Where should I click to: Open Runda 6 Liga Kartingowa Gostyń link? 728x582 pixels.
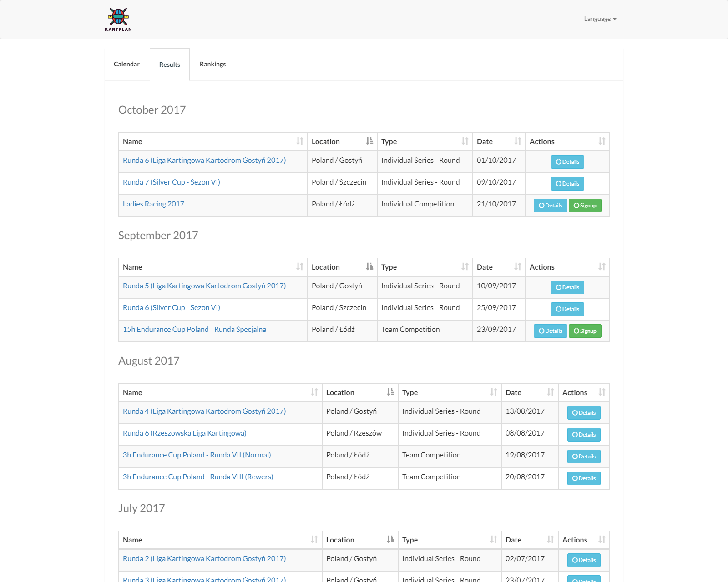point(204,161)
